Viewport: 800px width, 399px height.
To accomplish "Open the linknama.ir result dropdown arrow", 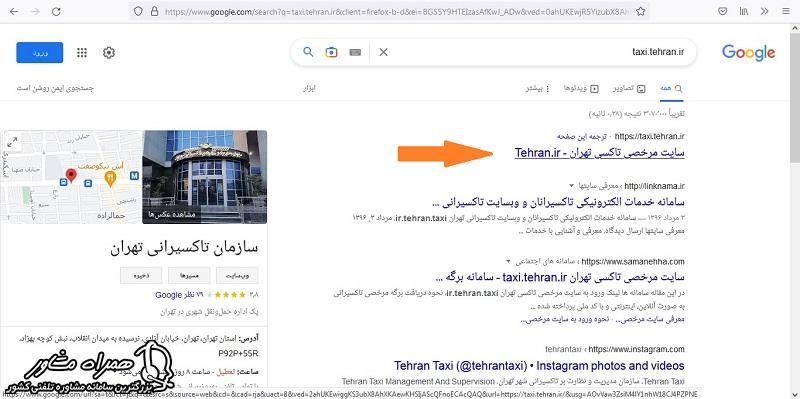I will 571,185.
